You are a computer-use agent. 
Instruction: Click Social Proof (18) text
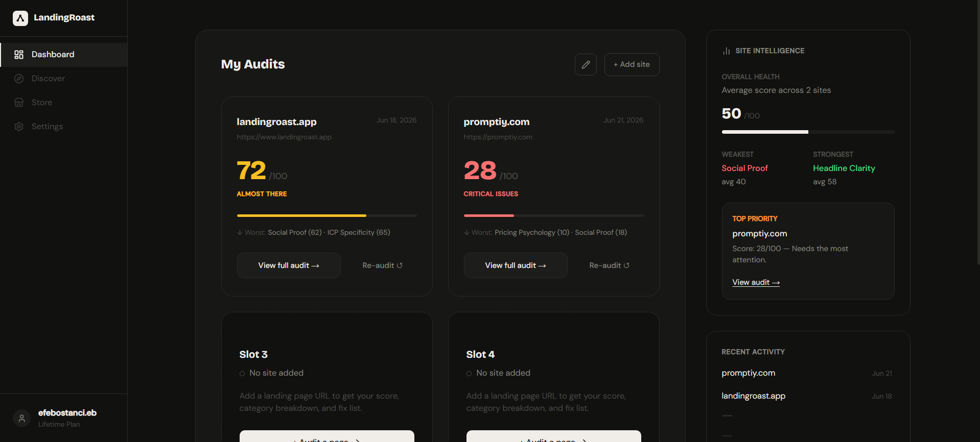pos(601,233)
